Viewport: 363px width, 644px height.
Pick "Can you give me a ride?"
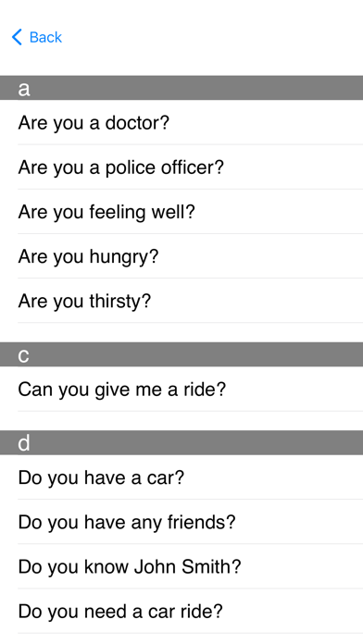click(x=181, y=389)
